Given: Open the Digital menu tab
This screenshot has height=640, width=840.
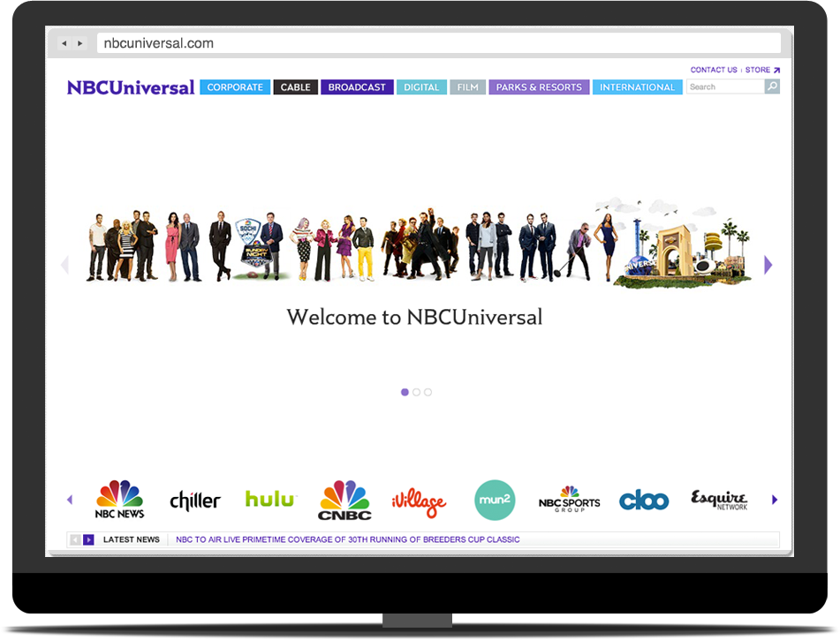Looking at the screenshot, I should [x=421, y=87].
